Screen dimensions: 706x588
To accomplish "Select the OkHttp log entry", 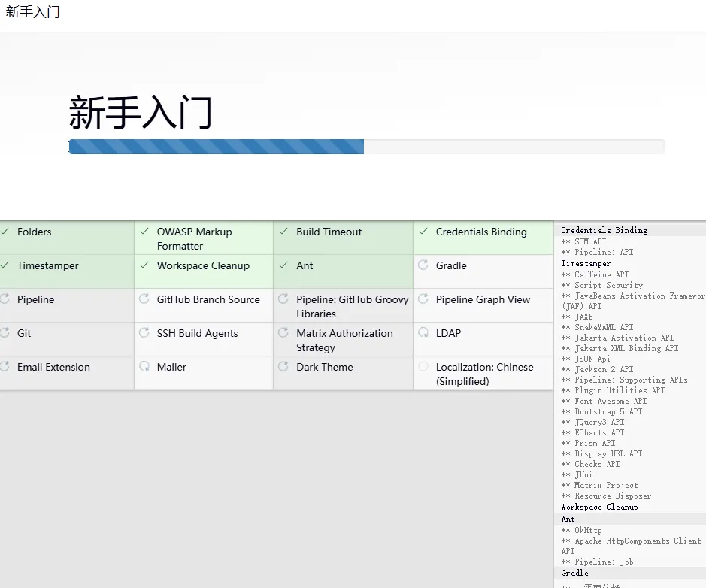I will point(581,530).
